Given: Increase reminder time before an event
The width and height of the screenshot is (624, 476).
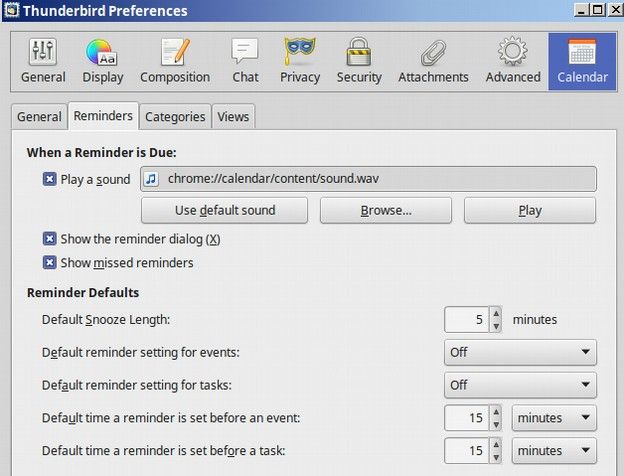Looking at the screenshot, I should (x=496, y=412).
